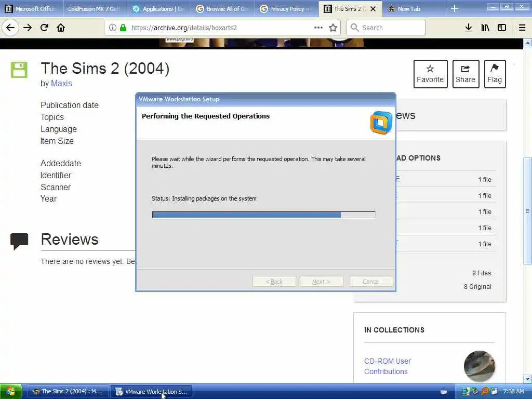This screenshot has width=532, height=399.
Task: Open The Sims 2 (2004) taskbar button
Action: [68, 392]
